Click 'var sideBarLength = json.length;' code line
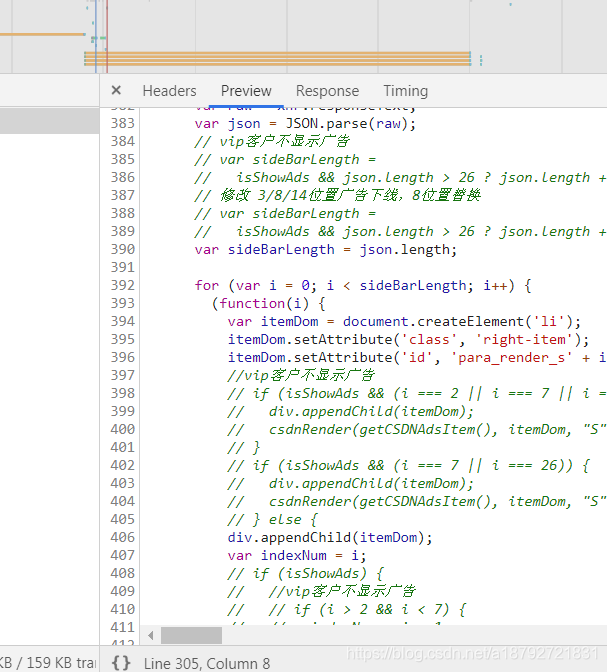 coord(326,249)
